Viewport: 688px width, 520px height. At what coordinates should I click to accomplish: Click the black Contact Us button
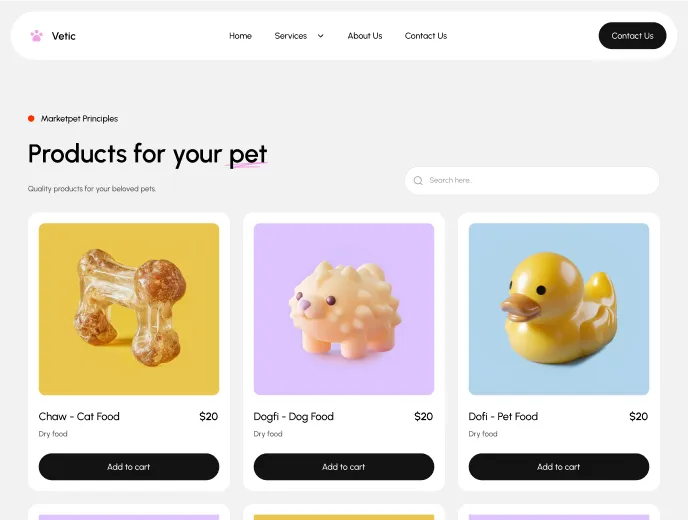tap(632, 36)
